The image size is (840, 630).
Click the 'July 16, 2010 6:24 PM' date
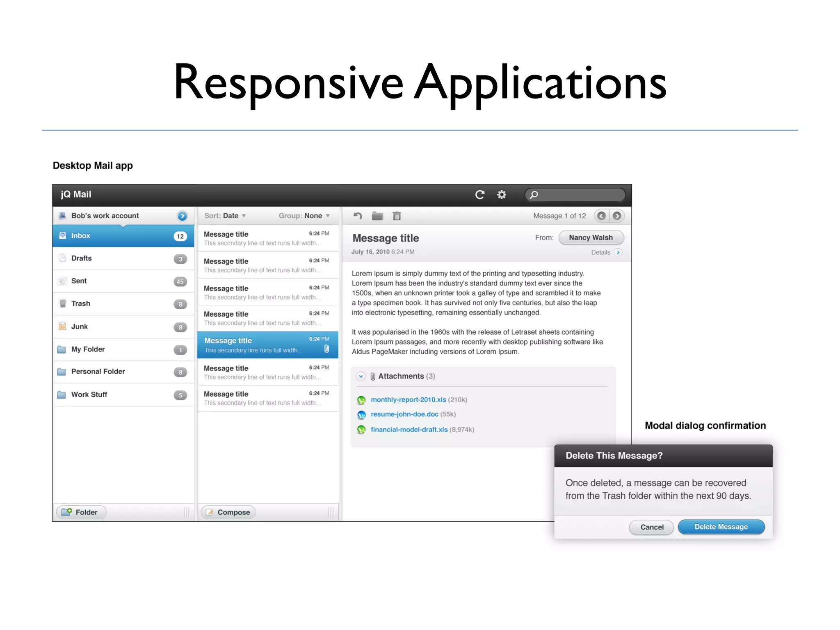click(383, 252)
